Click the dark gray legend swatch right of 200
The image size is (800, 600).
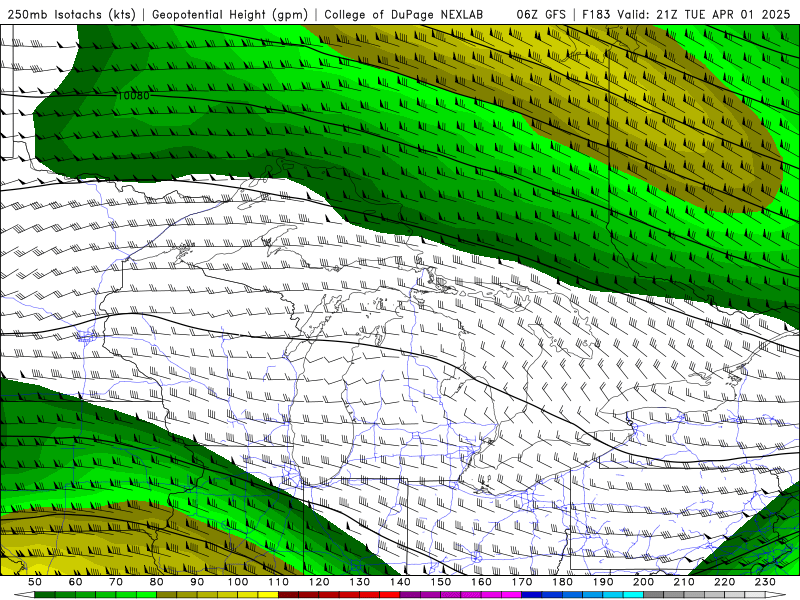(654, 595)
